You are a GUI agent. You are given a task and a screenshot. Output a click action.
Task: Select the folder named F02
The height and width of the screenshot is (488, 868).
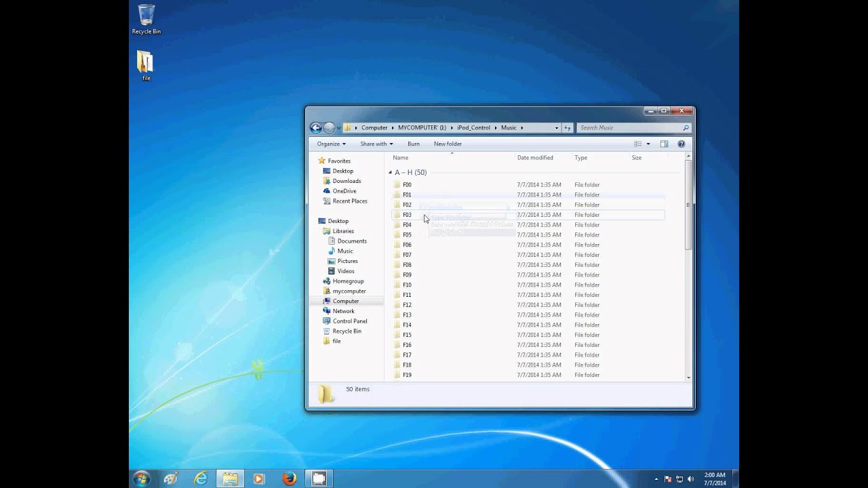point(407,205)
